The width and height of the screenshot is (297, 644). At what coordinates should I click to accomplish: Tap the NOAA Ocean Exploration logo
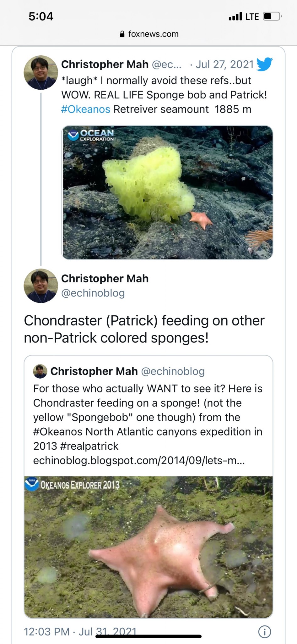(x=91, y=135)
